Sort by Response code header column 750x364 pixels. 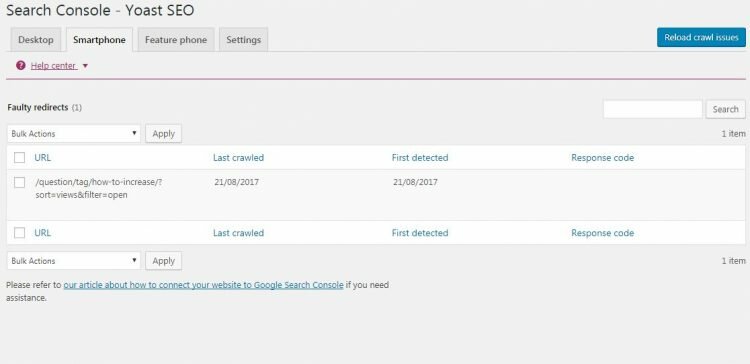602,157
